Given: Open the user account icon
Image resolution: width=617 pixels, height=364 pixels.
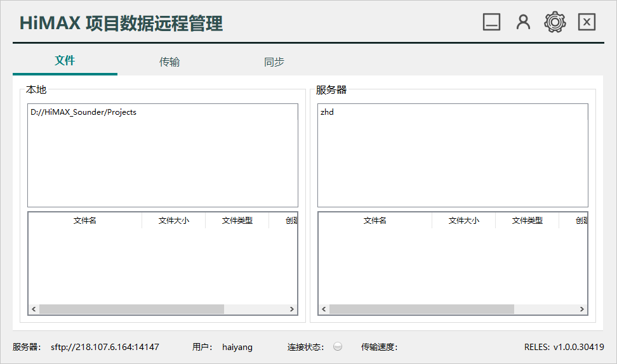Looking at the screenshot, I should click(523, 22).
